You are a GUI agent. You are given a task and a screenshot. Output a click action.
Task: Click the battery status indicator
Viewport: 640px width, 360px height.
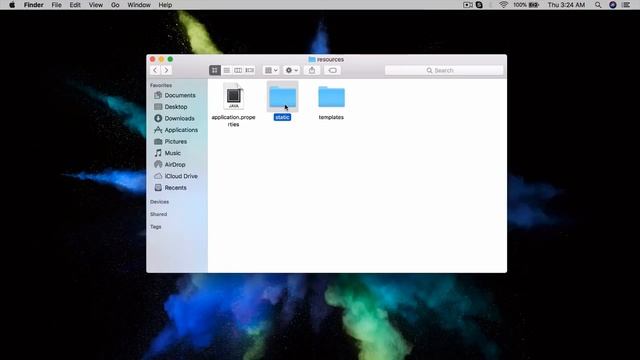526,5
